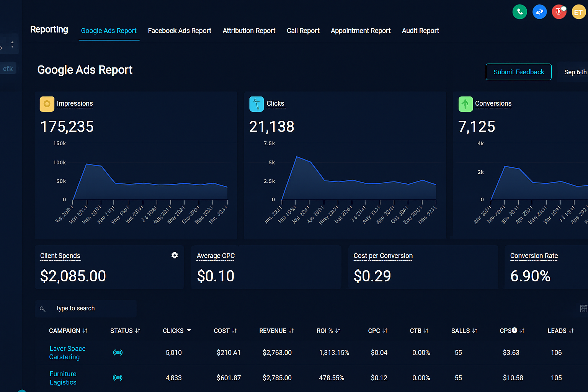
Task: Toggle status icon for Furniture Lagistics
Action: point(118,378)
